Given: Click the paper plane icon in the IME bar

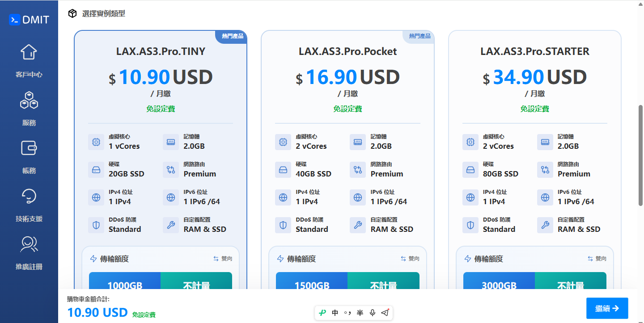Looking at the screenshot, I should [x=385, y=313].
